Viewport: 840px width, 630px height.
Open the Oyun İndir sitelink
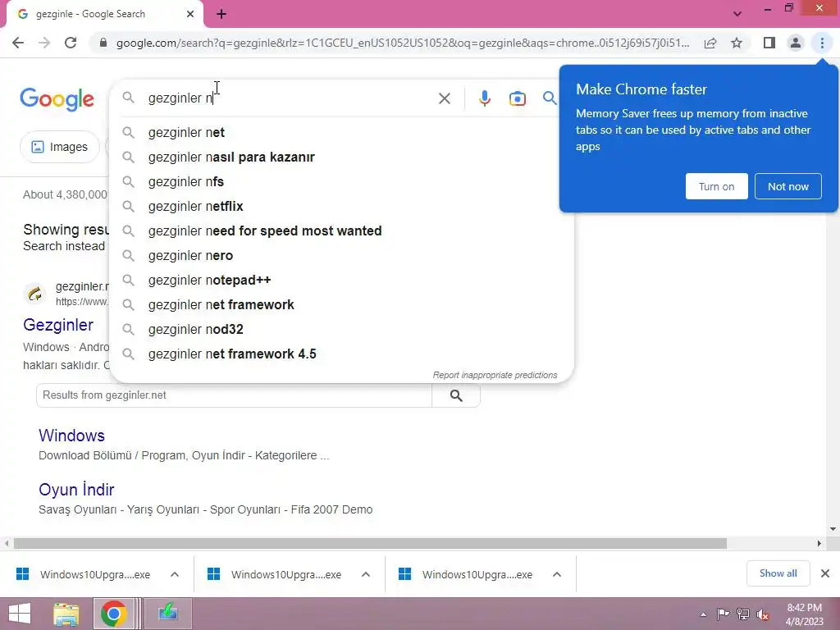click(76, 490)
